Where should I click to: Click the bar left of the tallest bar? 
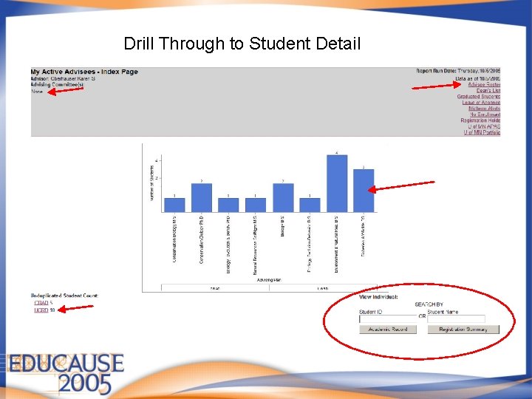tap(310, 205)
